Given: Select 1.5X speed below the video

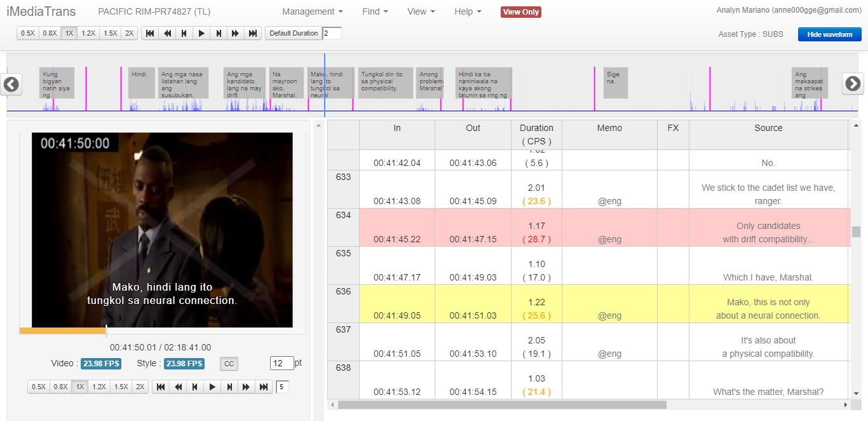Looking at the screenshot, I should [x=121, y=387].
